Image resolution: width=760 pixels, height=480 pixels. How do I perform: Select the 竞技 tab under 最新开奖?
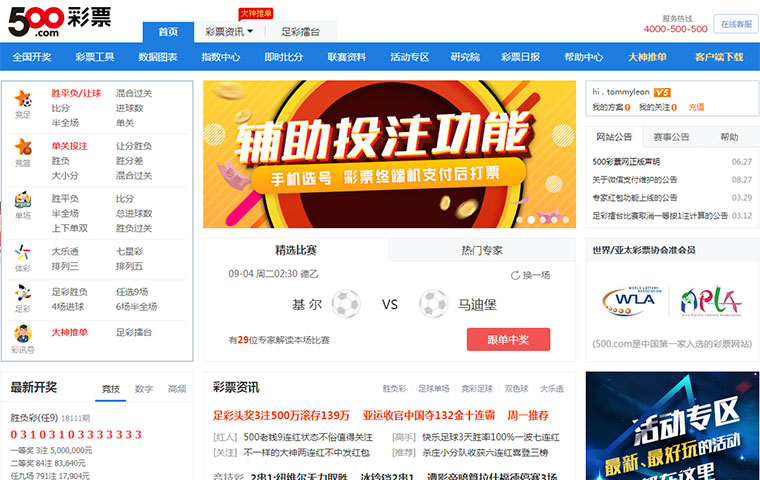coord(111,389)
